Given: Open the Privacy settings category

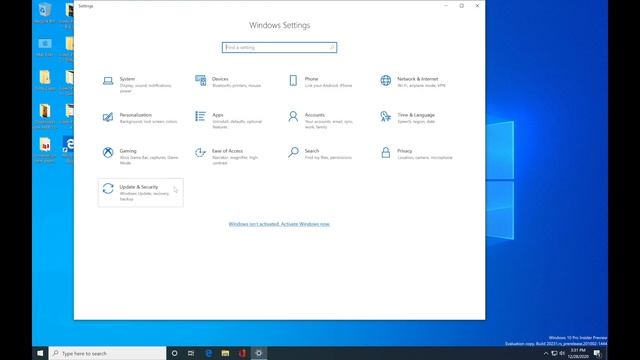Looking at the screenshot, I should (x=418, y=156).
